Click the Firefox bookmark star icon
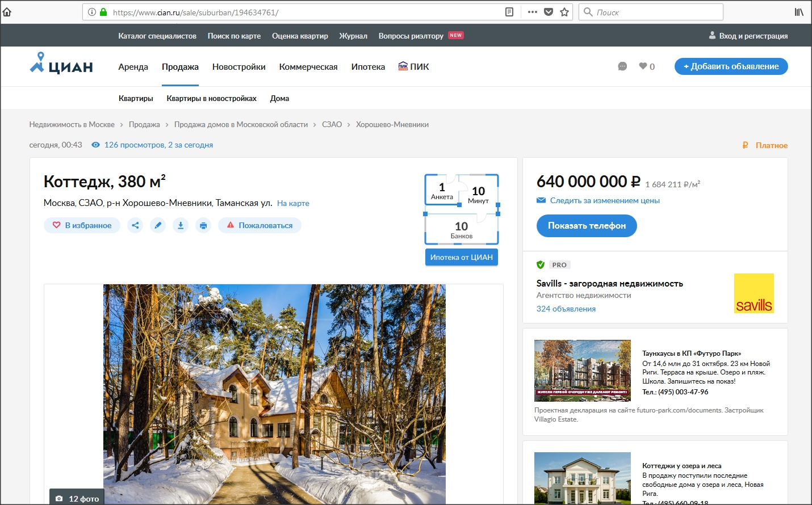812x505 pixels. point(564,12)
